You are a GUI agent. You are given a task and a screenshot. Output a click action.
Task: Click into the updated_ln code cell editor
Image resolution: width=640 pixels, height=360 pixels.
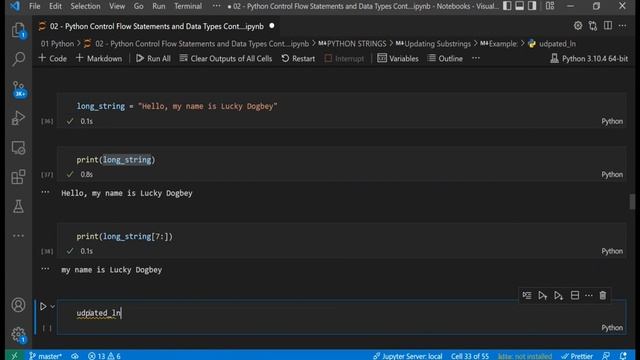pos(341,313)
